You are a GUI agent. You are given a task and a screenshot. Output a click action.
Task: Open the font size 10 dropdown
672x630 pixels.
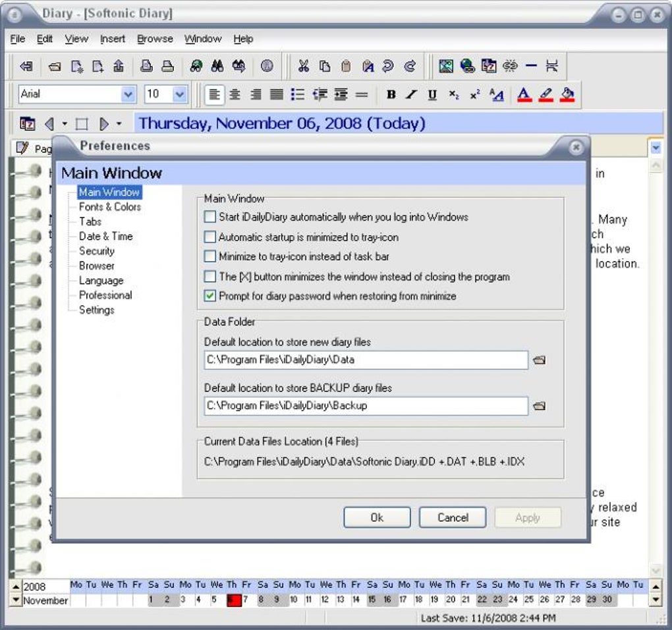tap(180, 94)
